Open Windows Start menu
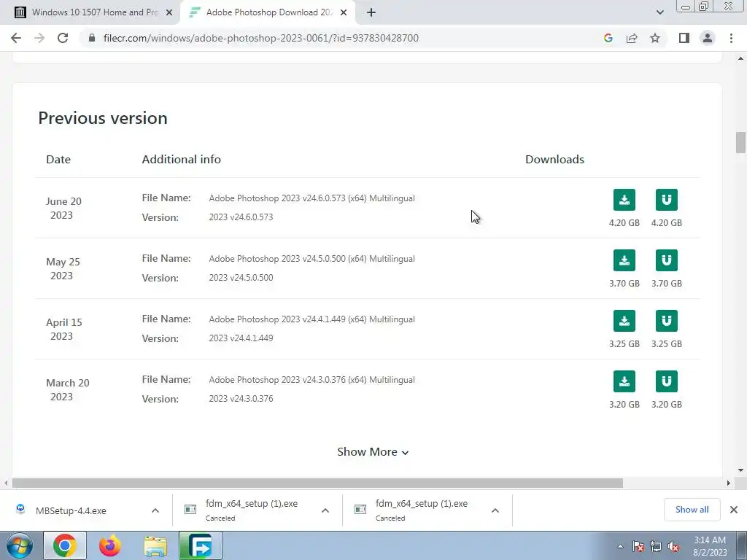Viewport: 747px width, 560px height. point(20,545)
